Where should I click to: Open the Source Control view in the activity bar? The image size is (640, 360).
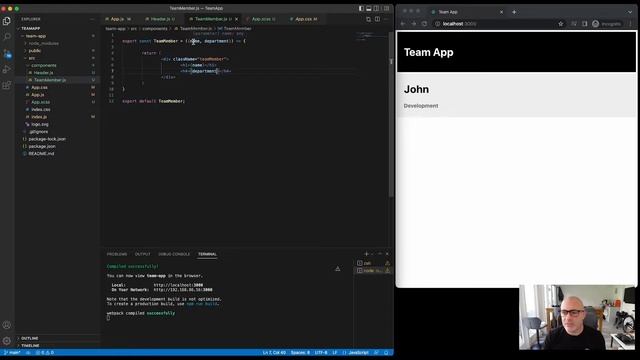click(7, 53)
